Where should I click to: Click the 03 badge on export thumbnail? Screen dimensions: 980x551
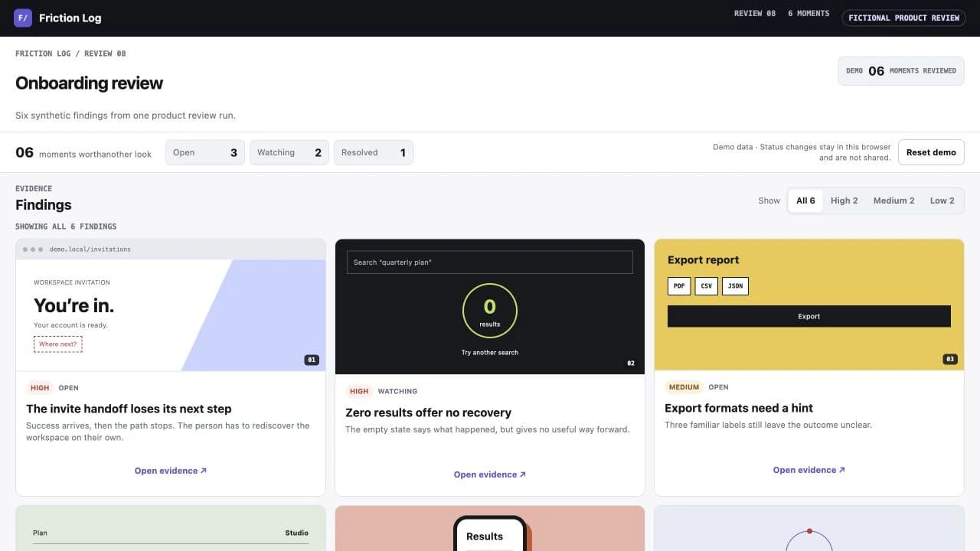[950, 359]
